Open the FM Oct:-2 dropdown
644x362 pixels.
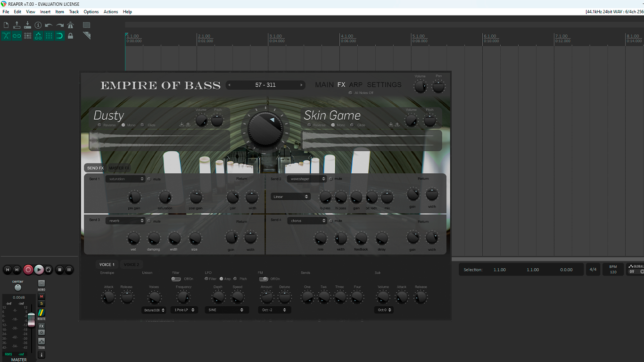[x=274, y=310]
